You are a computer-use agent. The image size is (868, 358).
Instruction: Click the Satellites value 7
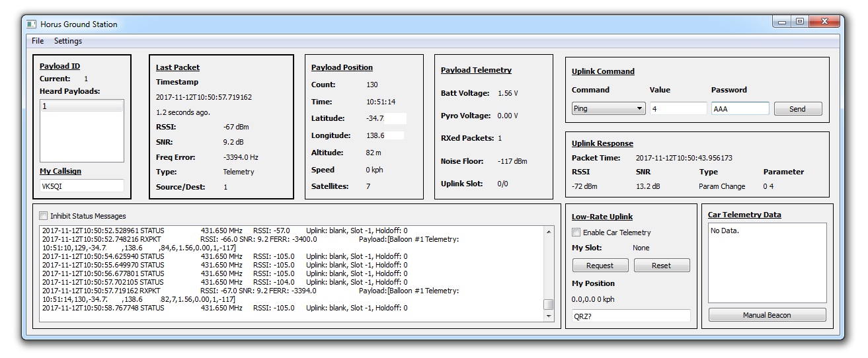[x=368, y=186]
